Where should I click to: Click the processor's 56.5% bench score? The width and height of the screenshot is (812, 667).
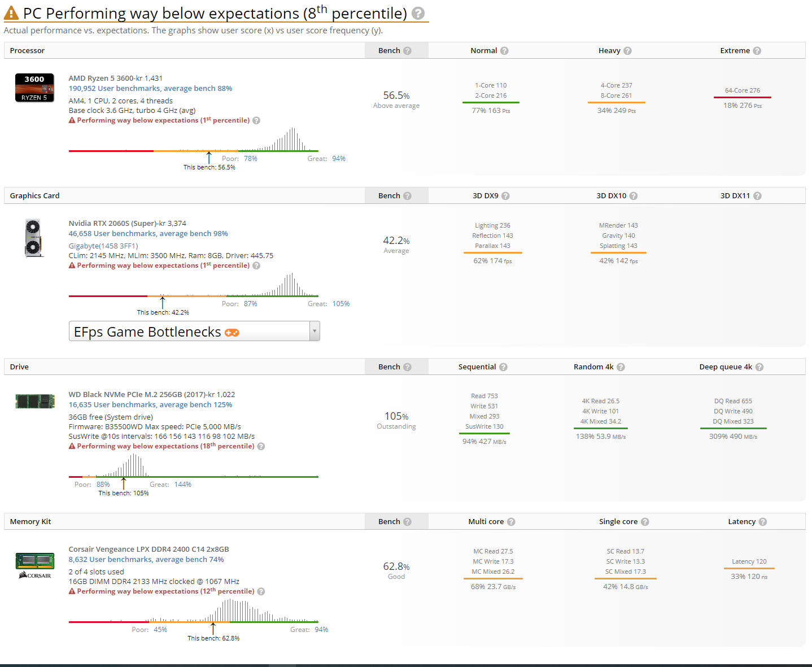coord(396,95)
